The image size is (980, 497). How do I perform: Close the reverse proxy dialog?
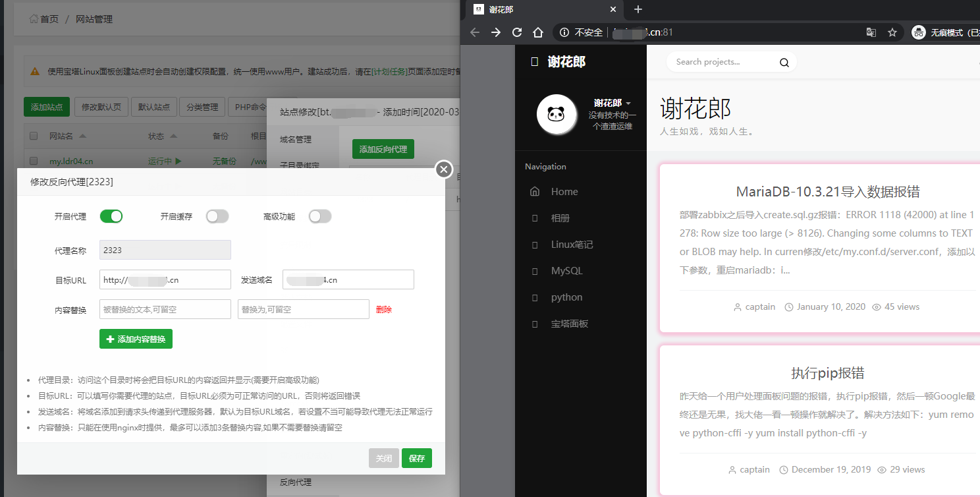(444, 169)
